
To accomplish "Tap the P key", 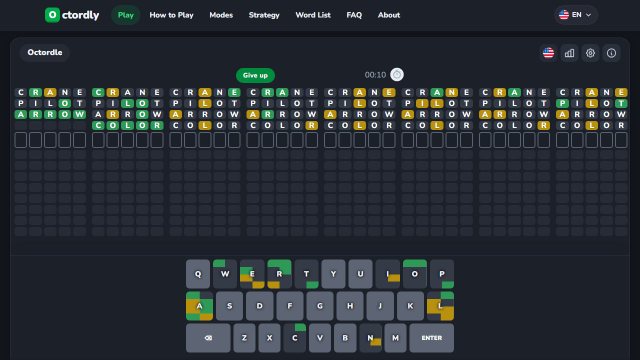I will [442, 274].
